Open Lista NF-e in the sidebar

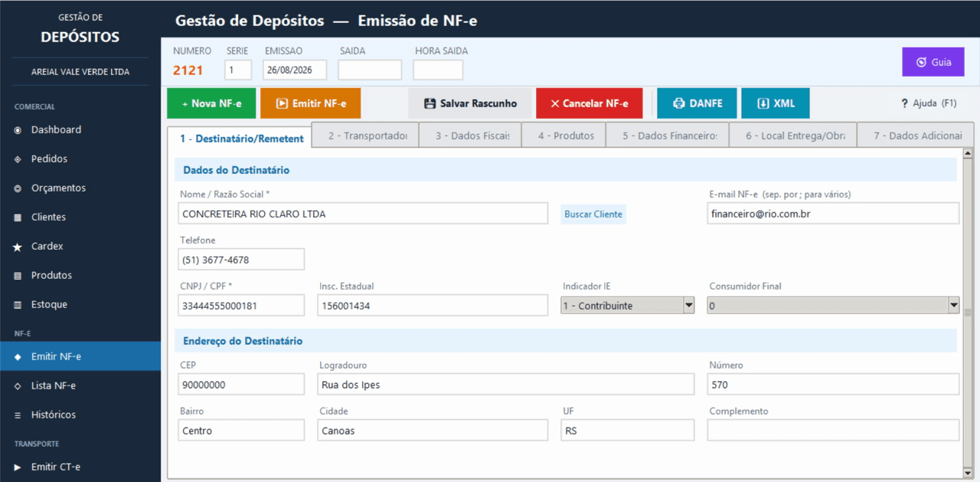pos(80,386)
